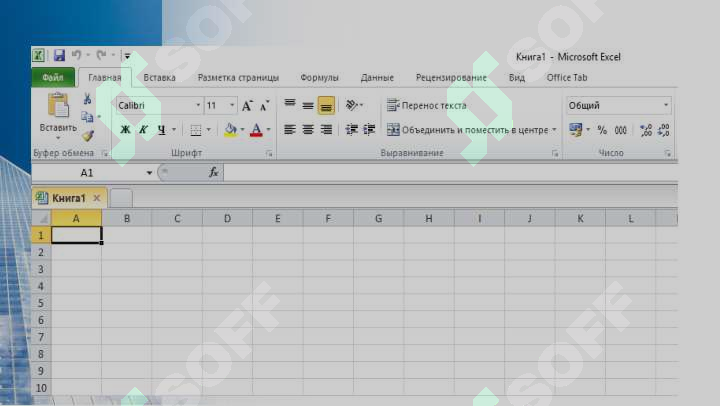Expand merge and center dropdown arrow
The height and width of the screenshot is (406, 720).
coord(554,130)
